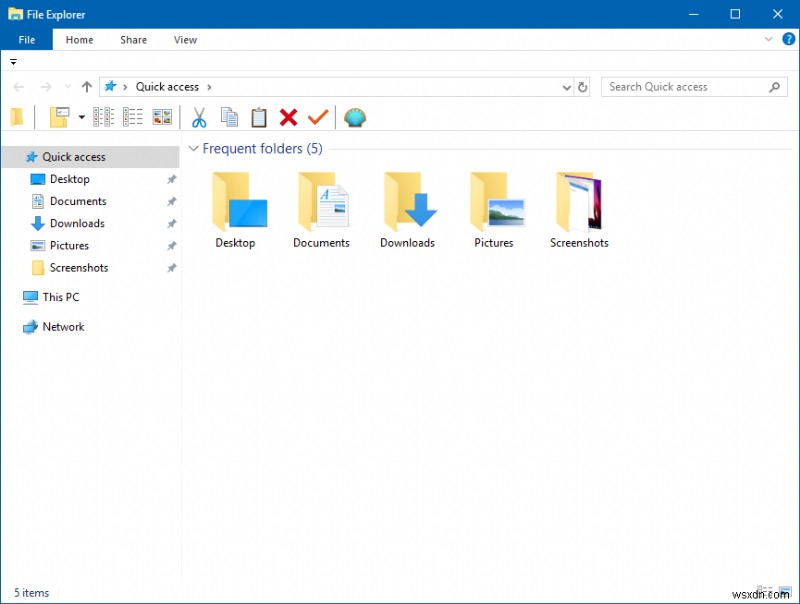Open the ribbon expand chevron on the right
This screenshot has width=800, height=604.
(769, 39)
